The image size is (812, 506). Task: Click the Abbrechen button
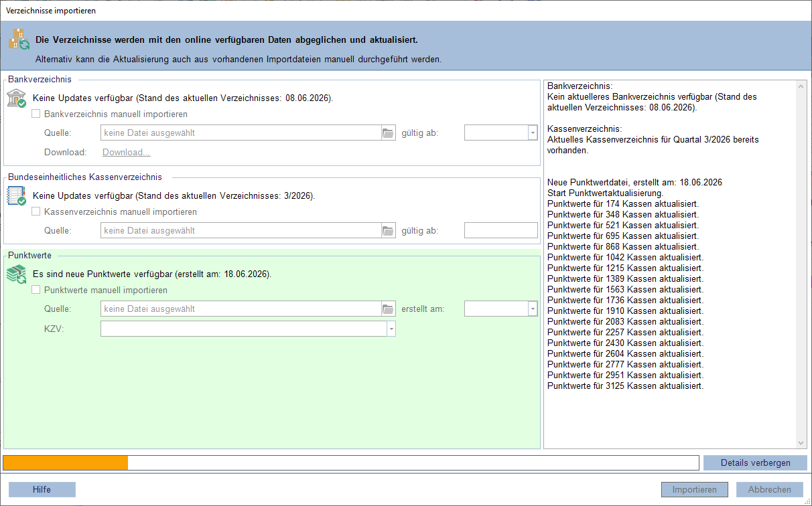click(770, 489)
